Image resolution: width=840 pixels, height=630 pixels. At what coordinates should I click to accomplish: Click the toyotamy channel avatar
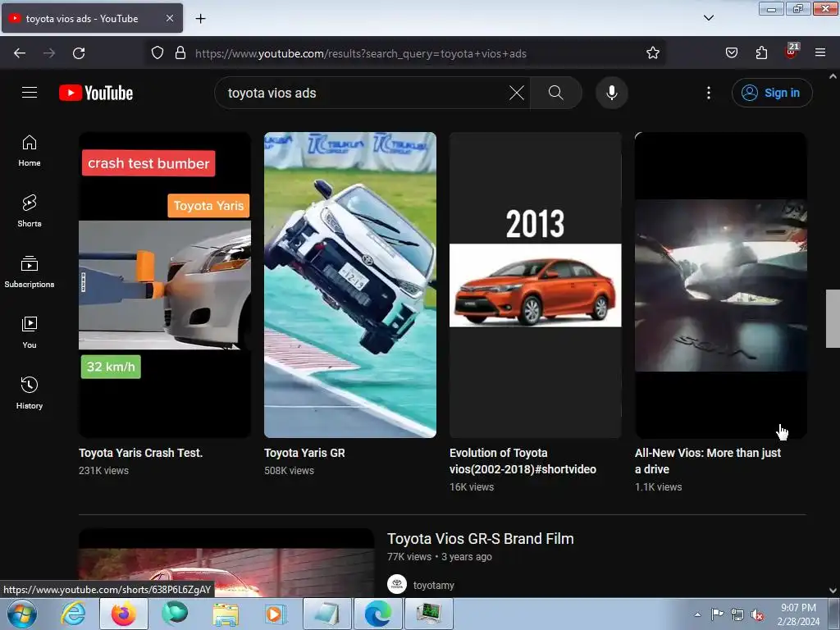(397, 584)
